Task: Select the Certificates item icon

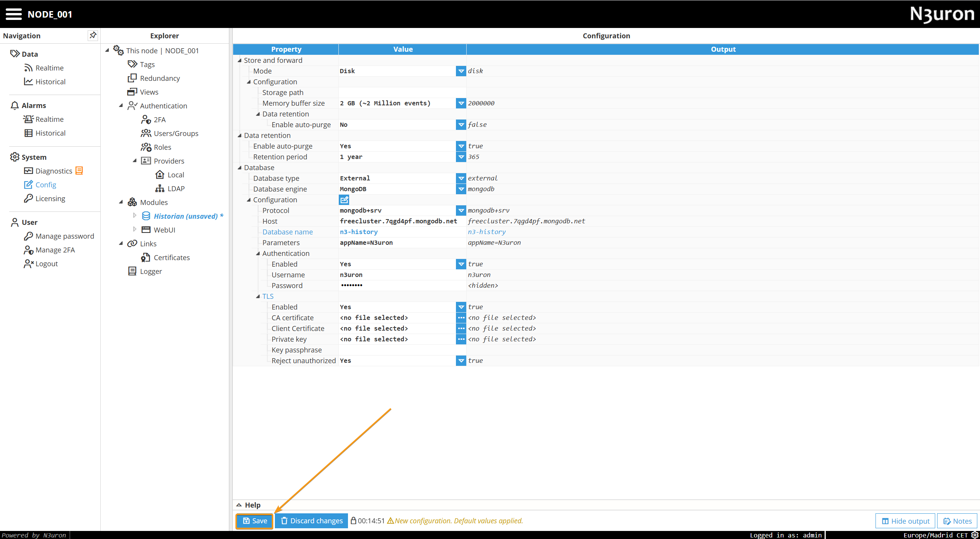Action: tap(145, 257)
